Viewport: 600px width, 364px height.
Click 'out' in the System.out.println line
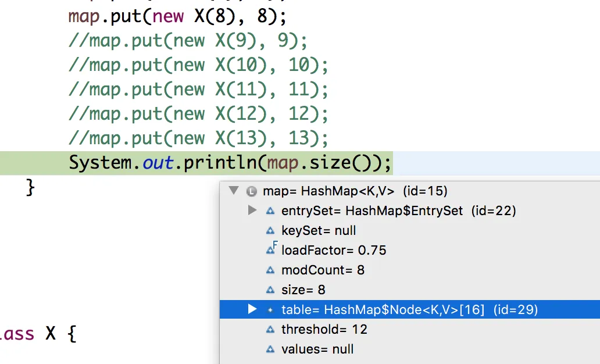158,163
